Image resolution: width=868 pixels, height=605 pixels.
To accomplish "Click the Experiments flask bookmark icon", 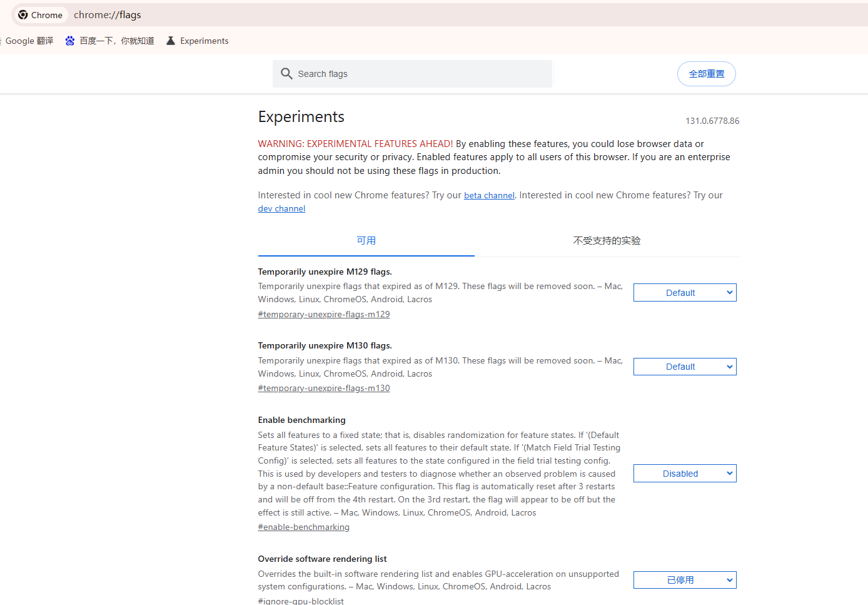I will 170,41.
